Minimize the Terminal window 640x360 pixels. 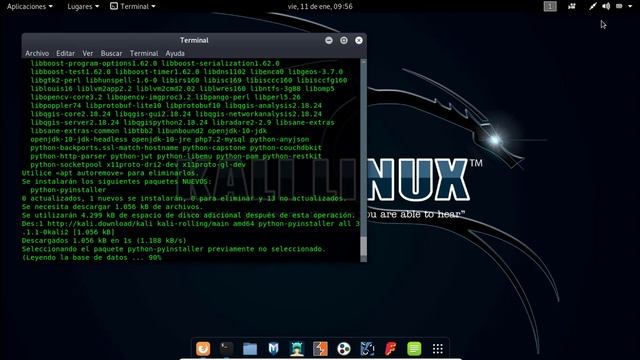(329, 40)
